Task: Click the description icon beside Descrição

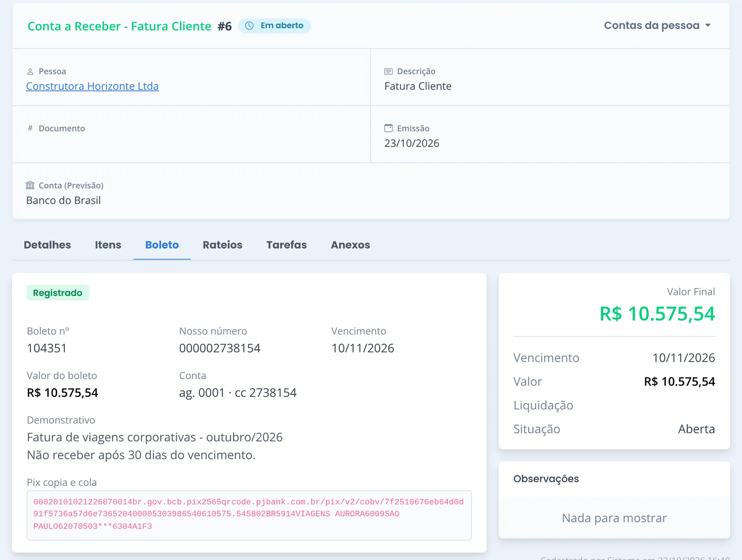Action: [x=388, y=71]
